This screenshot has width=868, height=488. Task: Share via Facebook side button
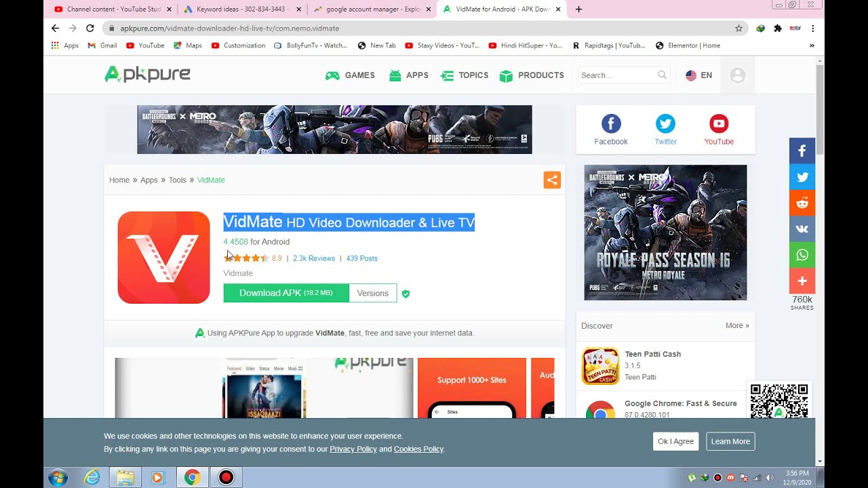click(x=802, y=151)
